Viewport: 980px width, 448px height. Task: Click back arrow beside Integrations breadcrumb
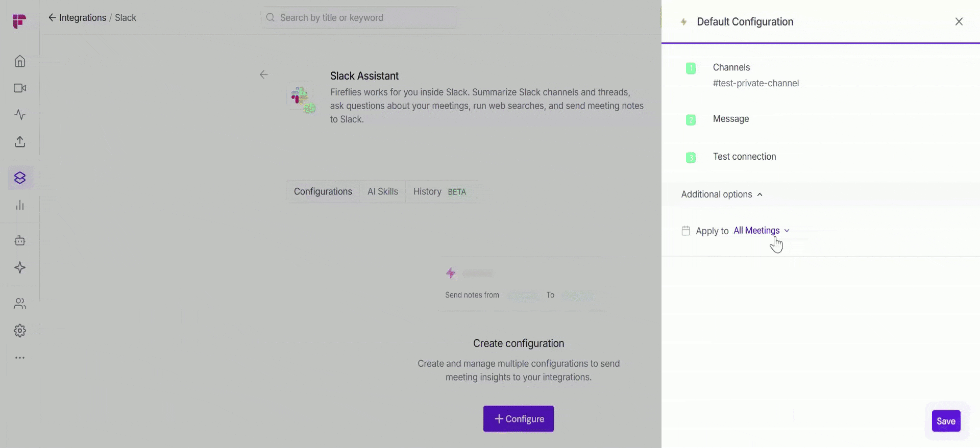coord(52,18)
